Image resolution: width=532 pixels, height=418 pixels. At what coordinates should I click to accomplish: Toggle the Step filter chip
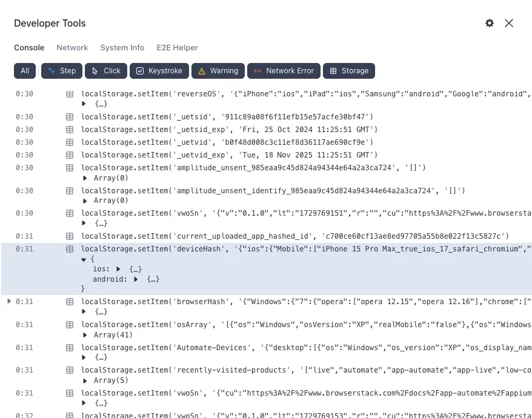pyautogui.click(x=62, y=71)
